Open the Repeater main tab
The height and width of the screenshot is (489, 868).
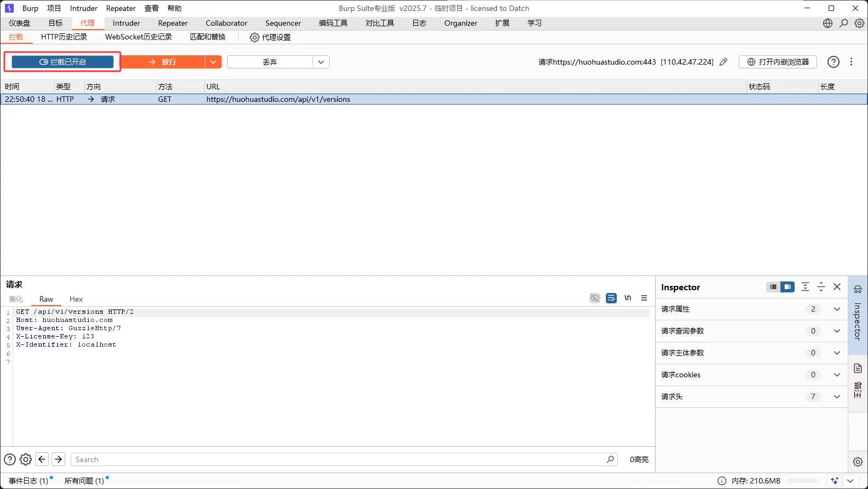tap(173, 23)
